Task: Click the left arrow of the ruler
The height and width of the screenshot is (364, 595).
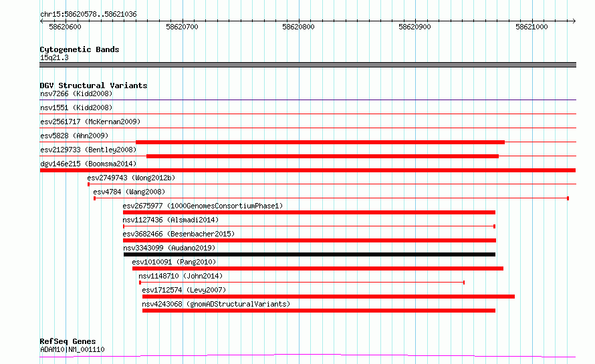Action: click(41, 21)
